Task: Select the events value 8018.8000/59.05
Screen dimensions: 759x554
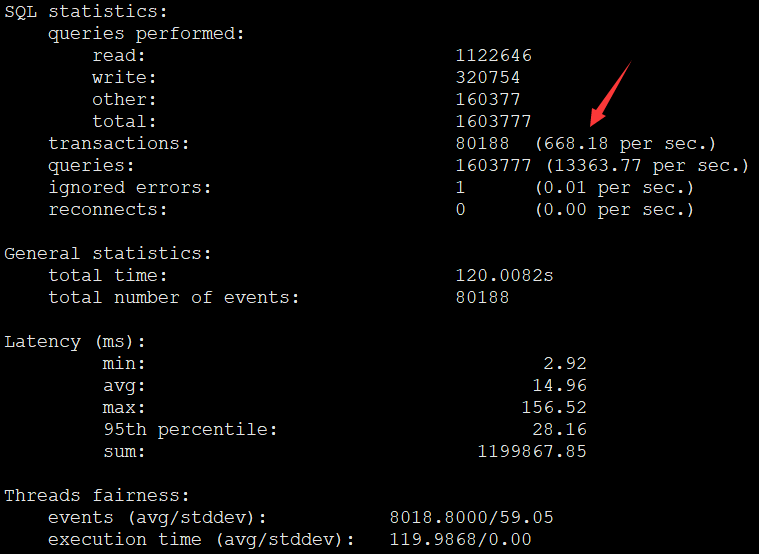Action: point(471,517)
